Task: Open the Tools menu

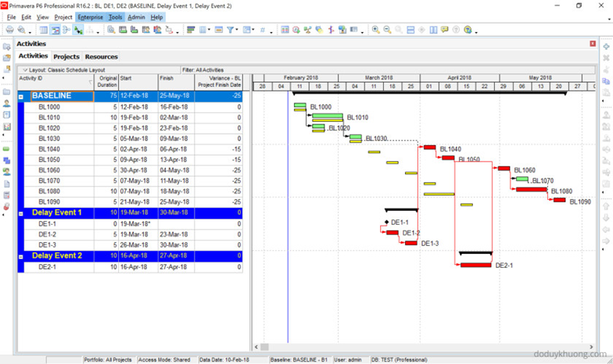Action: pyautogui.click(x=116, y=17)
